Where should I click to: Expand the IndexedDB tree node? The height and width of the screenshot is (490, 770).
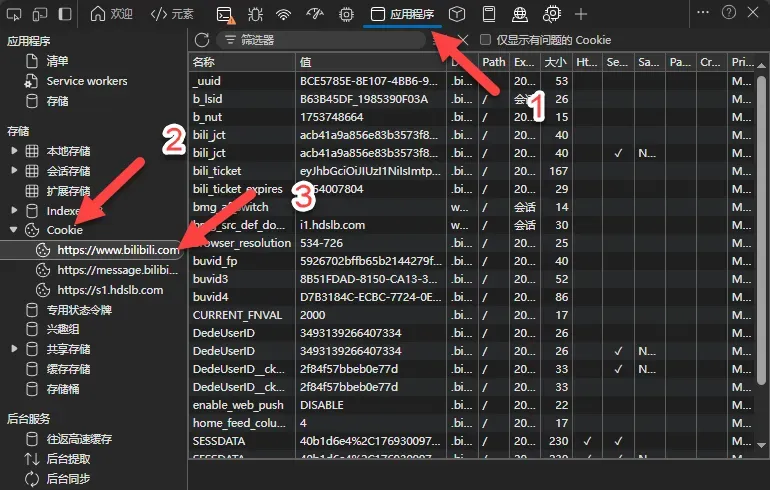(14, 210)
